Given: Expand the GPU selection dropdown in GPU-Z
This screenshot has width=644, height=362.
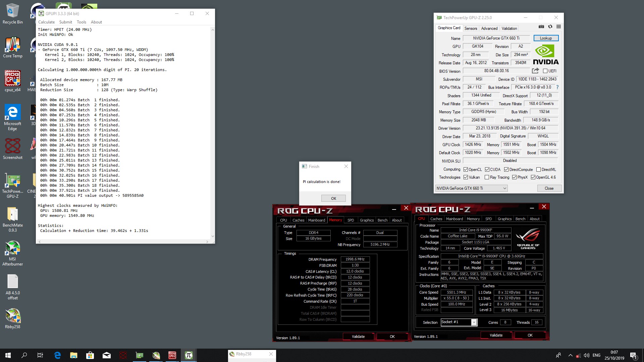Looking at the screenshot, I should [504, 188].
